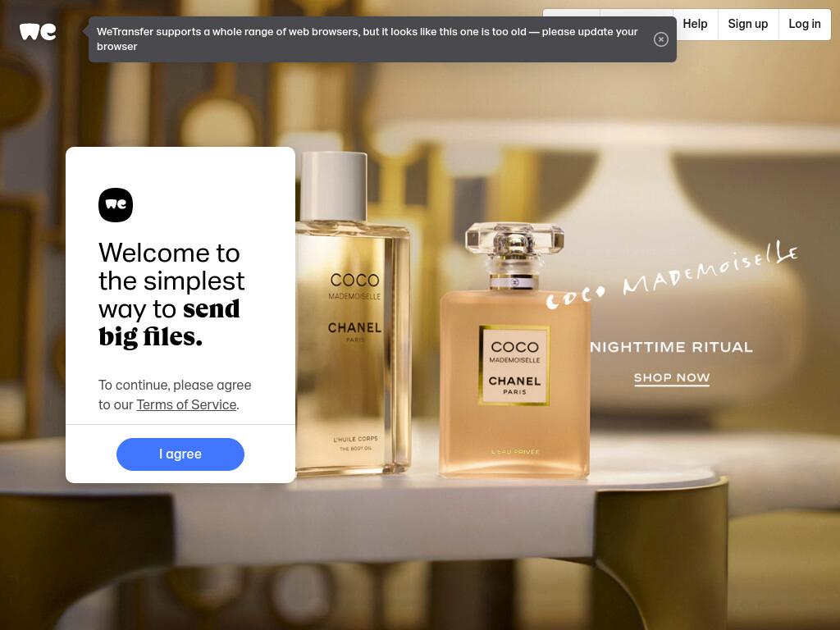Dismiss the outdated browser warning banner
Viewport: 840px width, 630px height.
[x=660, y=39]
